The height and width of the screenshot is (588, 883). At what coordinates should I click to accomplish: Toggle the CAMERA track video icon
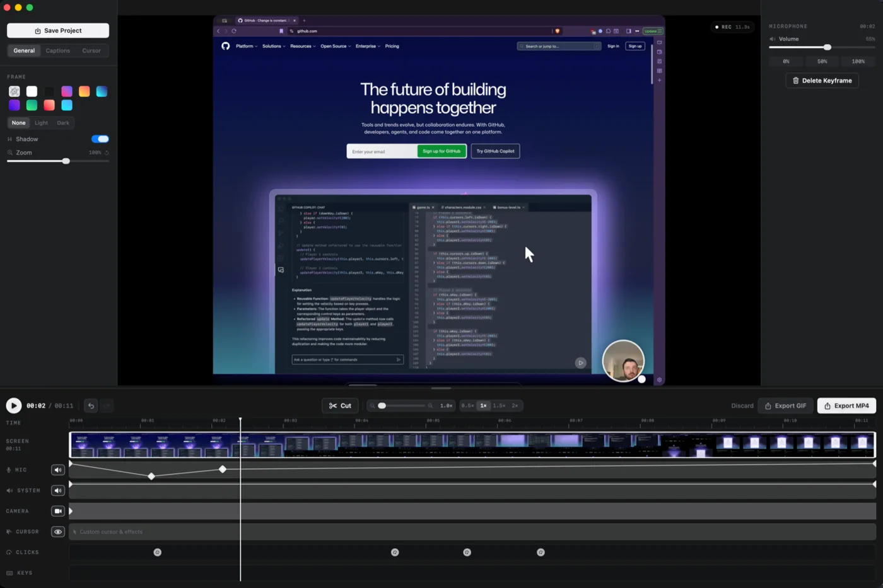click(x=58, y=511)
